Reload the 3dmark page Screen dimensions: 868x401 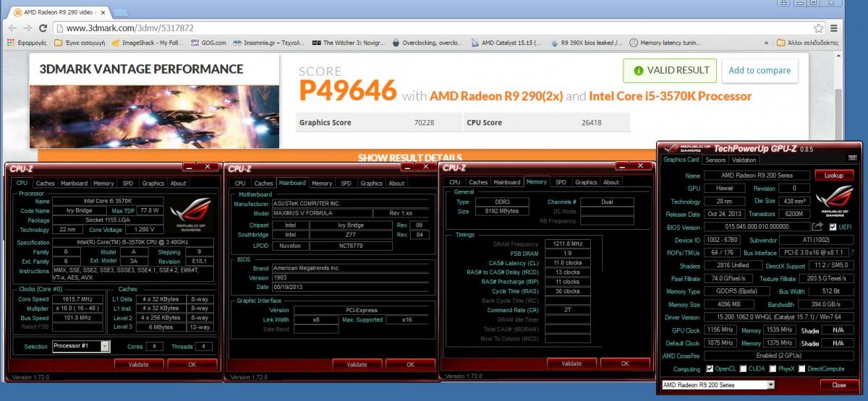[43, 28]
